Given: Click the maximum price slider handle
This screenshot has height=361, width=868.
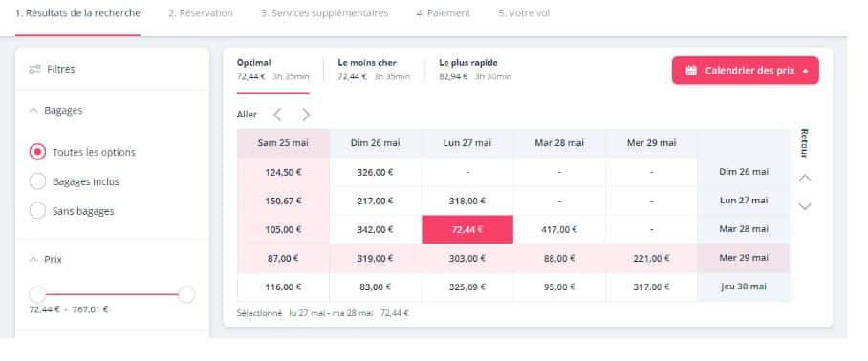Looking at the screenshot, I should click(x=187, y=295).
